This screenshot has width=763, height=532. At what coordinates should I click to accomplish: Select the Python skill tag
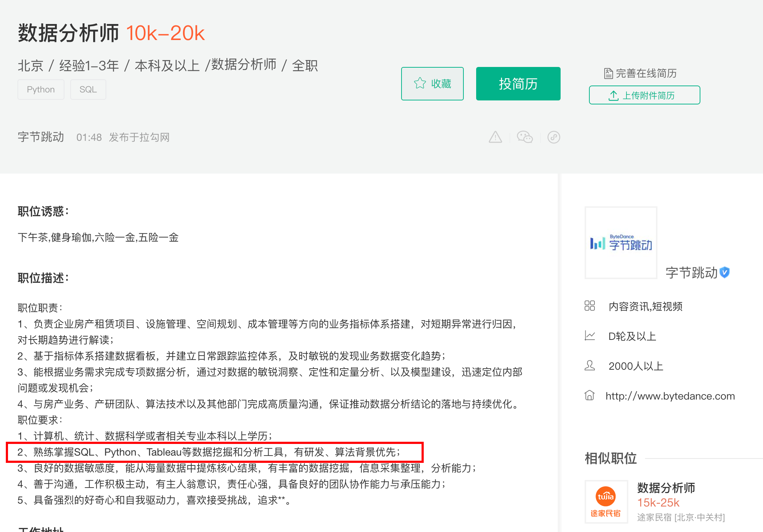point(41,89)
